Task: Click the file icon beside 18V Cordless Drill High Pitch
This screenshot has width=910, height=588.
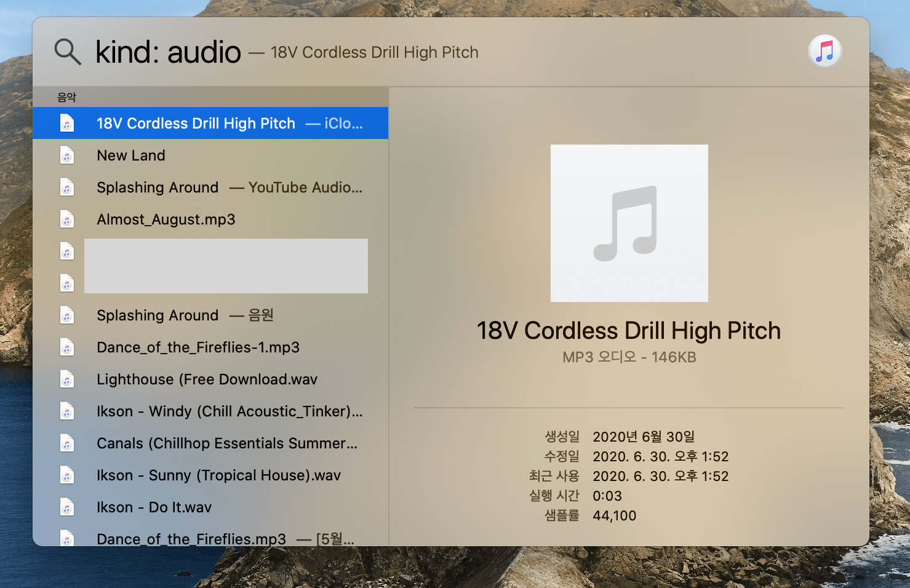Action: [x=67, y=123]
